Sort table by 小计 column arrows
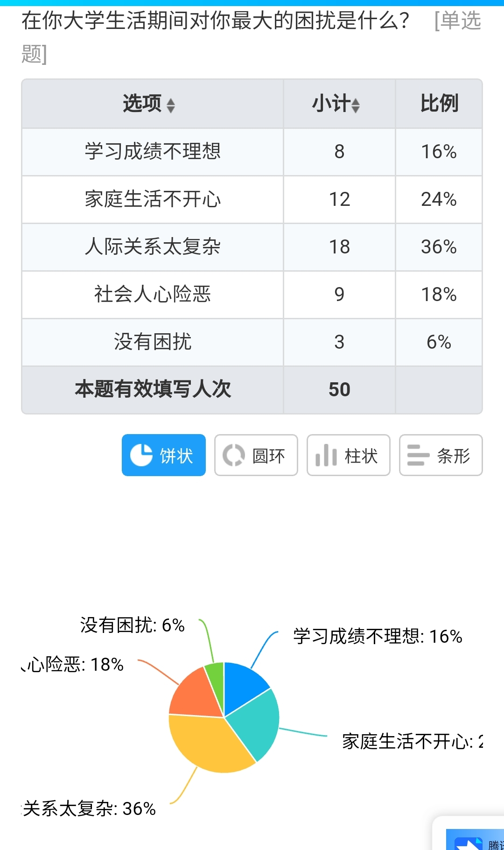This screenshot has width=504, height=850. (x=356, y=105)
